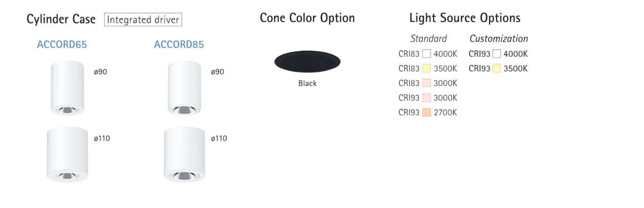Choose the standard CRI83 3000K swatch

[426, 83]
